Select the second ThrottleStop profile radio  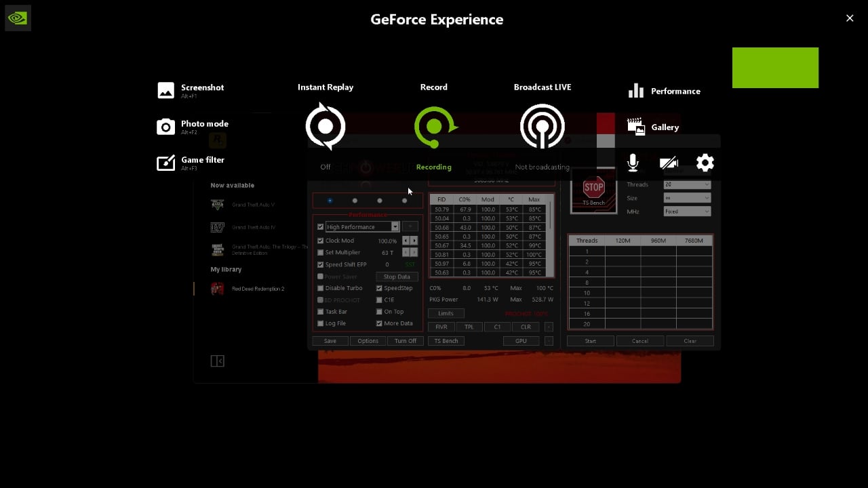pyautogui.click(x=355, y=201)
